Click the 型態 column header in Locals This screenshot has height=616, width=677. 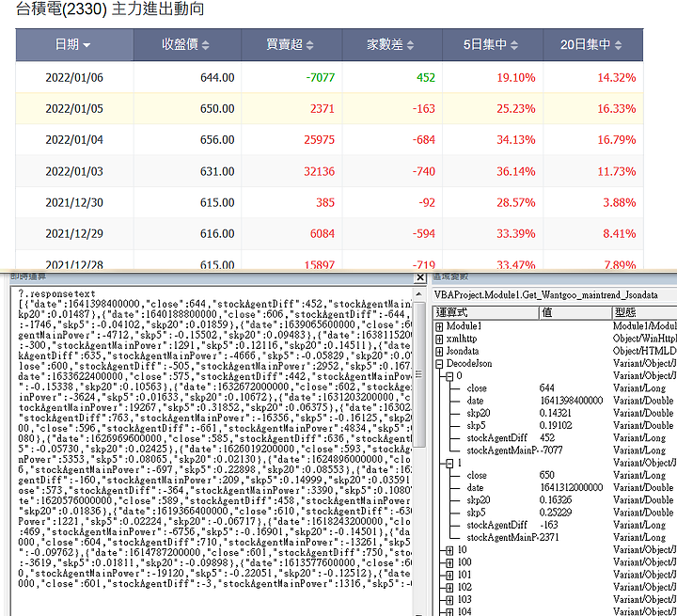coord(644,312)
